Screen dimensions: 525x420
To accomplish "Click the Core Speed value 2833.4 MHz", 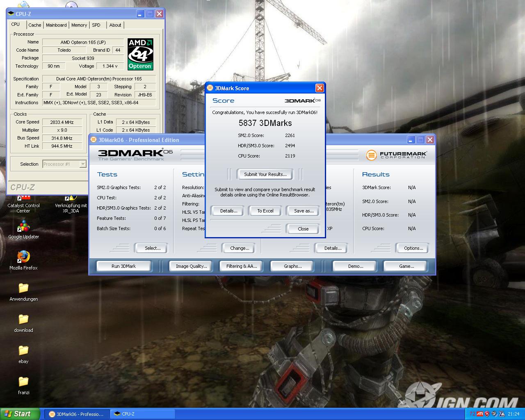I will tap(62, 122).
